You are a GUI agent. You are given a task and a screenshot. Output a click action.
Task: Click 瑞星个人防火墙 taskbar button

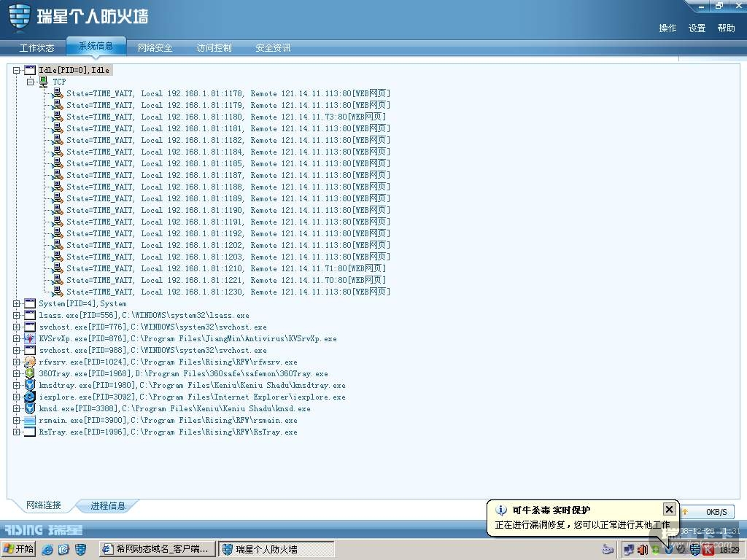tap(276, 549)
